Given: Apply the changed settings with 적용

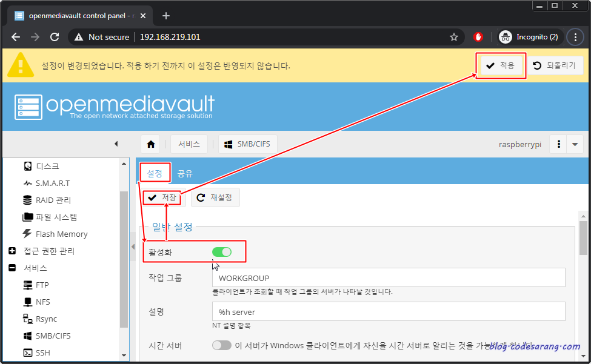Looking at the screenshot, I should point(501,65).
